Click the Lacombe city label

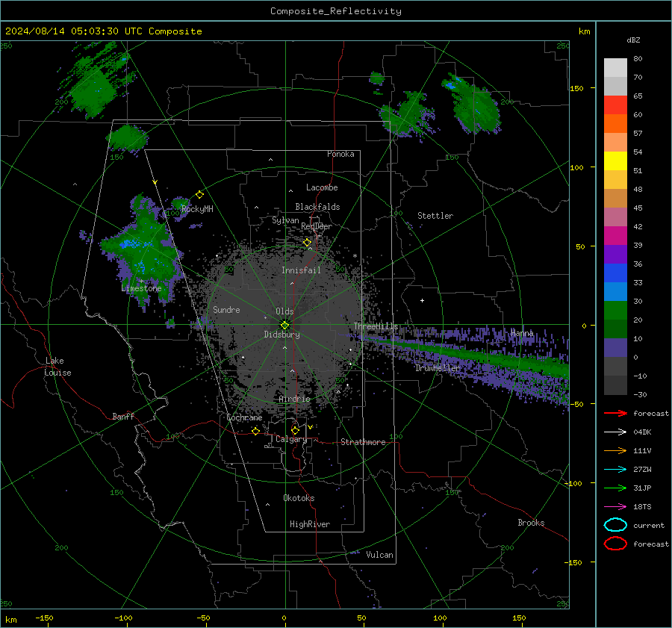(322, 187)
